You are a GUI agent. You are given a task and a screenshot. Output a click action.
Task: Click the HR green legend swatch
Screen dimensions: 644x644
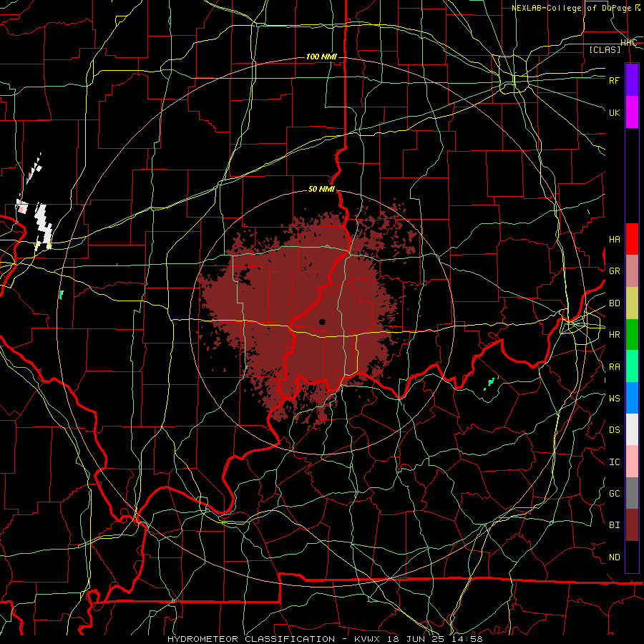[x=632, y=335]
